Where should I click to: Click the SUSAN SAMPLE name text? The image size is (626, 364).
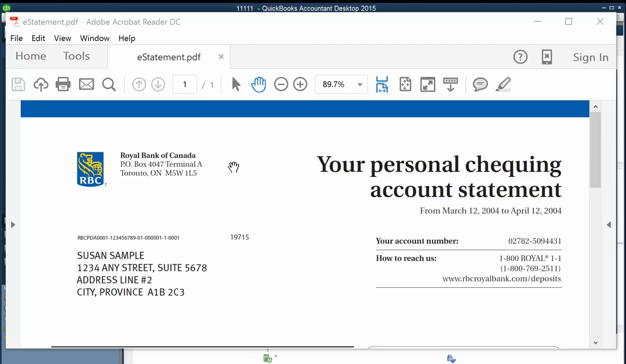click(x=110, y=256)
